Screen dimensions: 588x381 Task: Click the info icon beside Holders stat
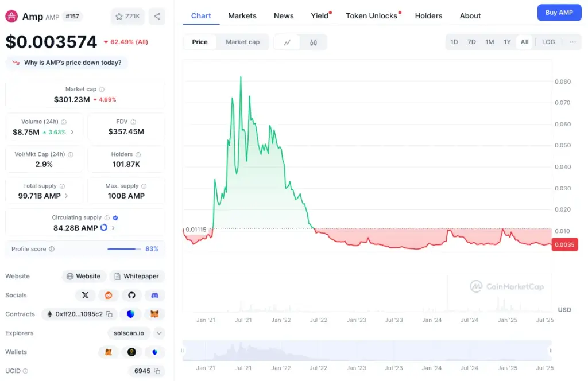(x=138, y=154)
